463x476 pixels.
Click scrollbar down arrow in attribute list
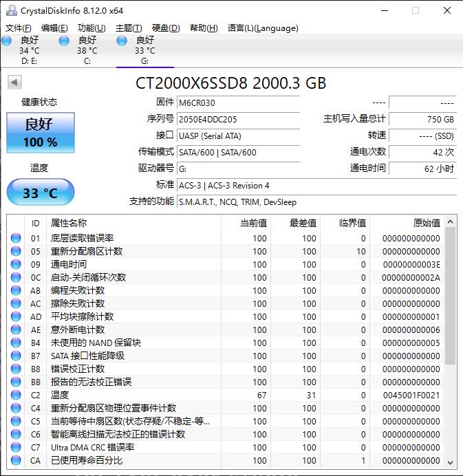(x=451, y=463)
